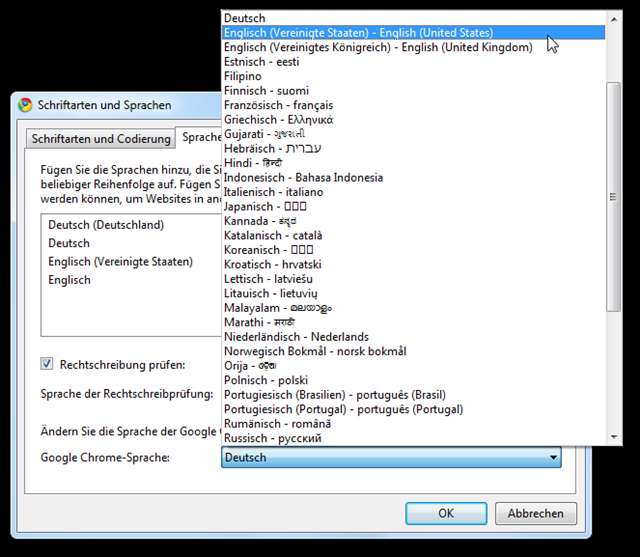The width and height of the screenshot is (640, 557).
Task: Select Finnisch - suomi option
Action: [413, 91]
